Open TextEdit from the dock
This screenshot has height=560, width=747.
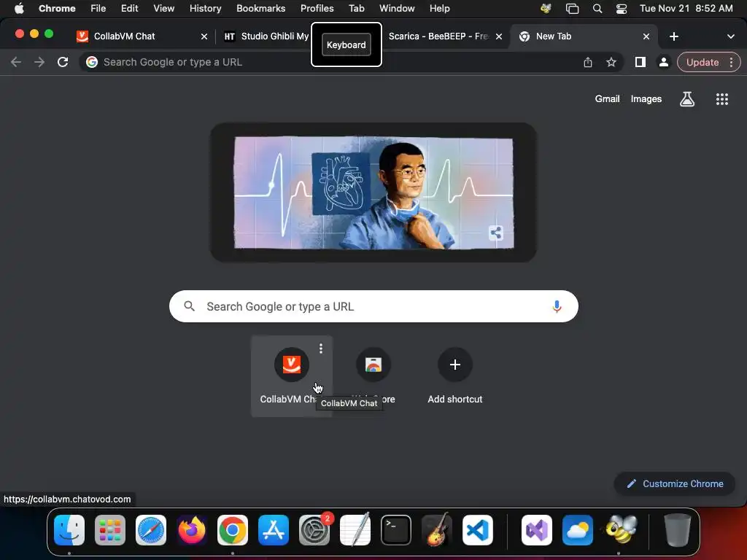click(355, 530)
